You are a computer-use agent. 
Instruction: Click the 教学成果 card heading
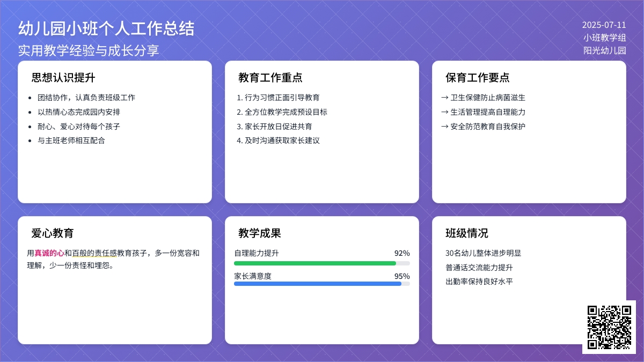point(260,233)
